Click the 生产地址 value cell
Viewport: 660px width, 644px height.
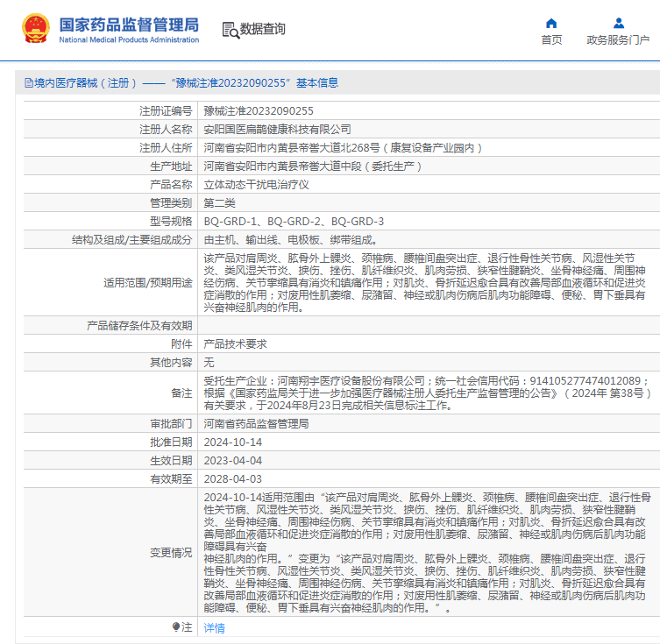pos(313,166)
